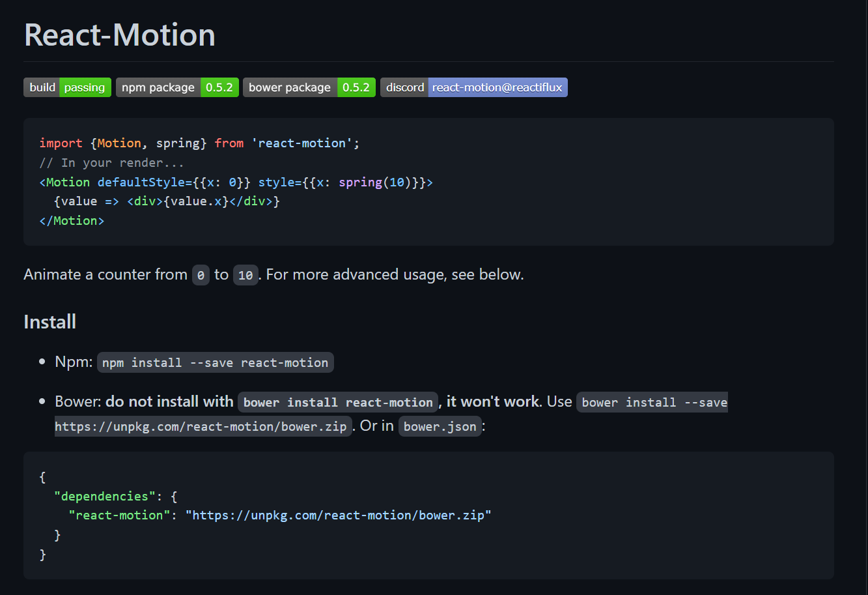
Task: Select the 0.5.2 npm version number
Action: coord(219,87)
